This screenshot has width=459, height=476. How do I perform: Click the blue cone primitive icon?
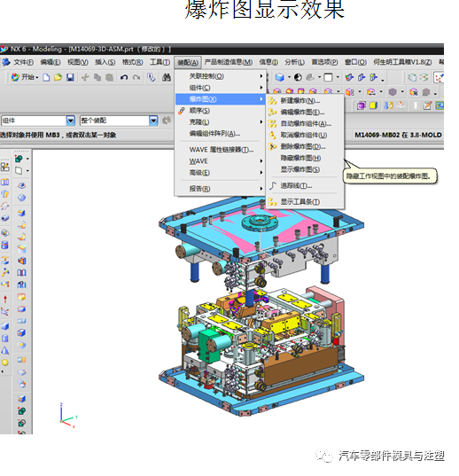(5, 351)
